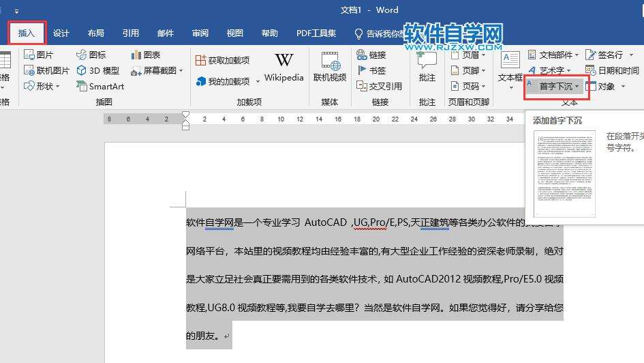Add a comment with 批注
The width and height of the screenshot is (644, 363).
[427, 68]
